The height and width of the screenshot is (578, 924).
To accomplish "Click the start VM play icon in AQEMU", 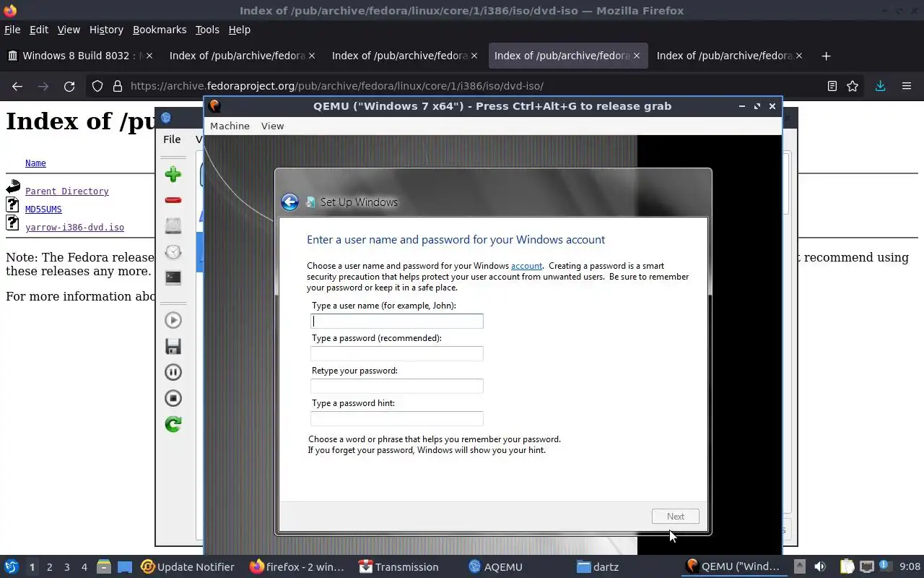I will (x=173, y=320).
